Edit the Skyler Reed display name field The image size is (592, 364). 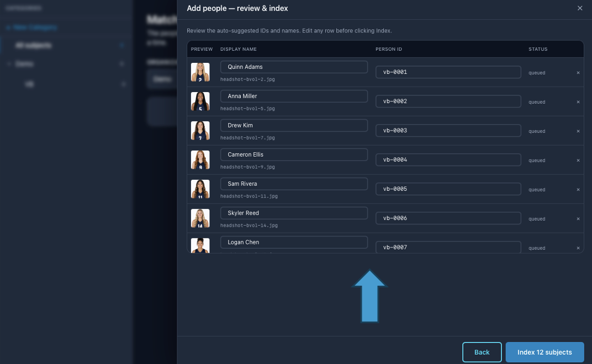point(294,213)
